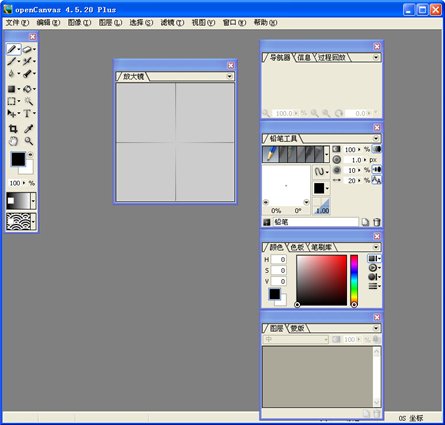Screen dimensions: 445x425
Task: Click the trash icon in pencil panel
Action: tap(376, 222)
